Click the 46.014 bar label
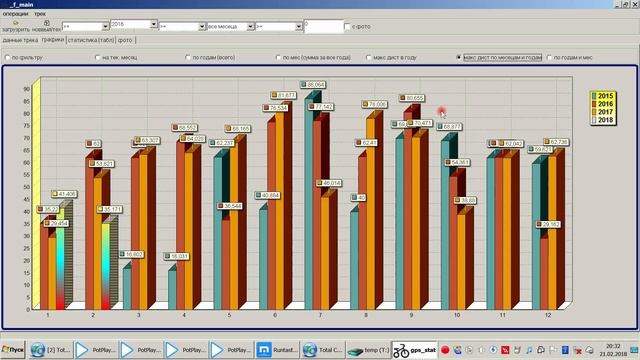The height and width of the screenshot is (360, 640). pos(329,183)
